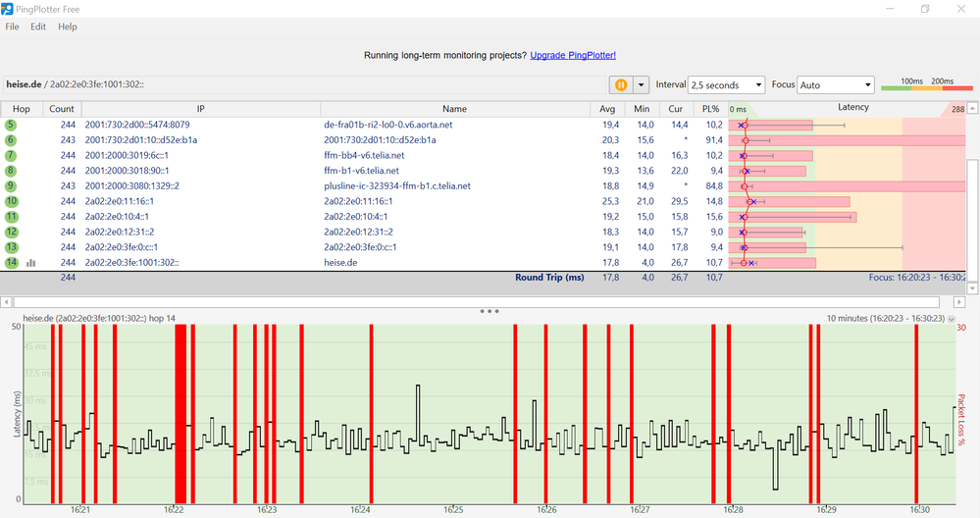Pause the trace with the orange button

point(620,85)
